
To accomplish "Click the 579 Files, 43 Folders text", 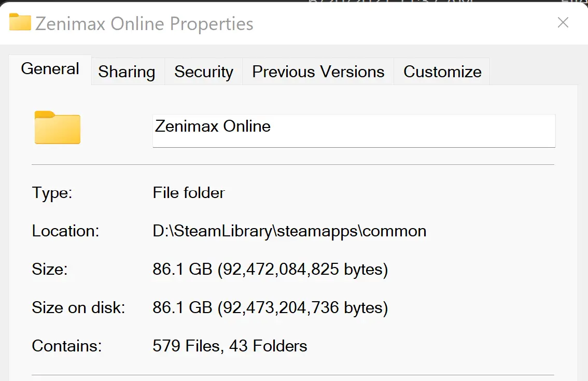I will pos(230,346).
